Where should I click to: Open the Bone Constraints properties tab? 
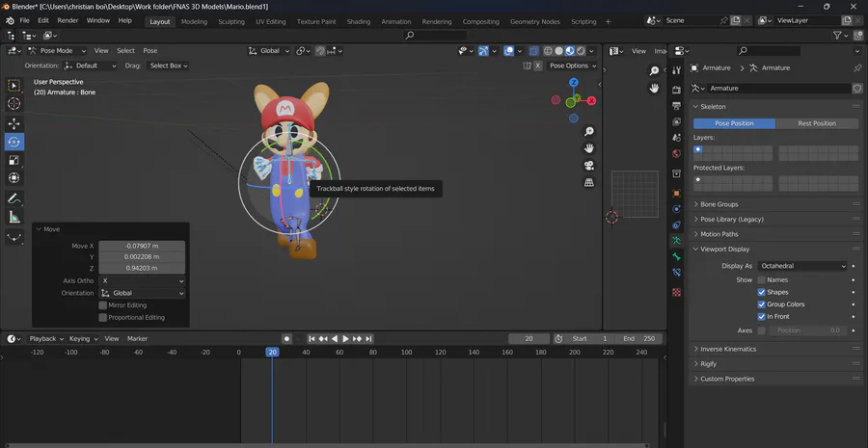(676, 272)
